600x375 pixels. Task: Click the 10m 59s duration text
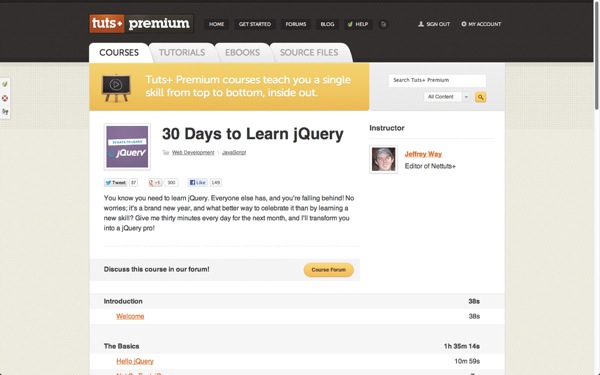pos(467,361)
